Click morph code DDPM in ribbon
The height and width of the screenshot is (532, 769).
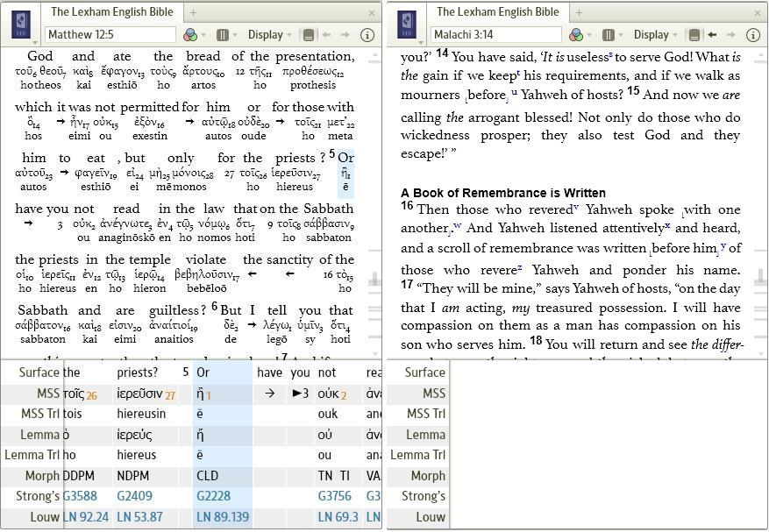[x=78, y=476]
